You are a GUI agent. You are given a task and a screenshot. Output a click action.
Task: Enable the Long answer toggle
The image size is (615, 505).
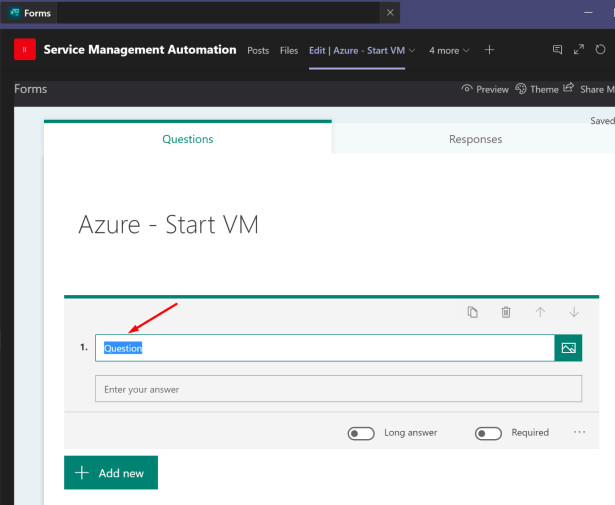[x=361, y=433]
